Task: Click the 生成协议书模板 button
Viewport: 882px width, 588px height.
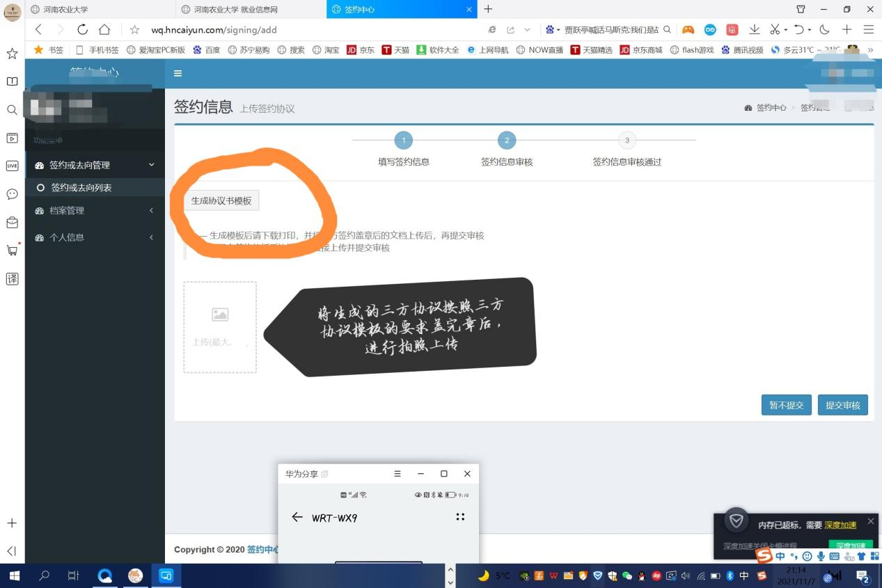Action: point(221,200)
